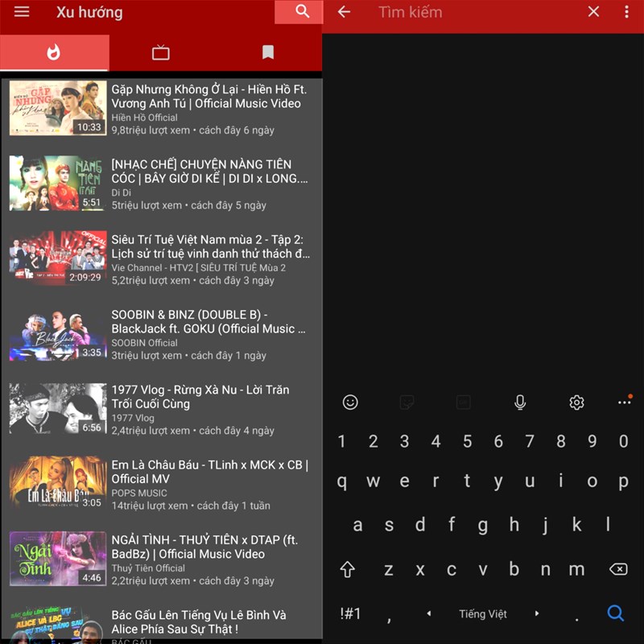Go back using the arrow in search bar
This screenshot has height=644, width=644.
point(345,12)
